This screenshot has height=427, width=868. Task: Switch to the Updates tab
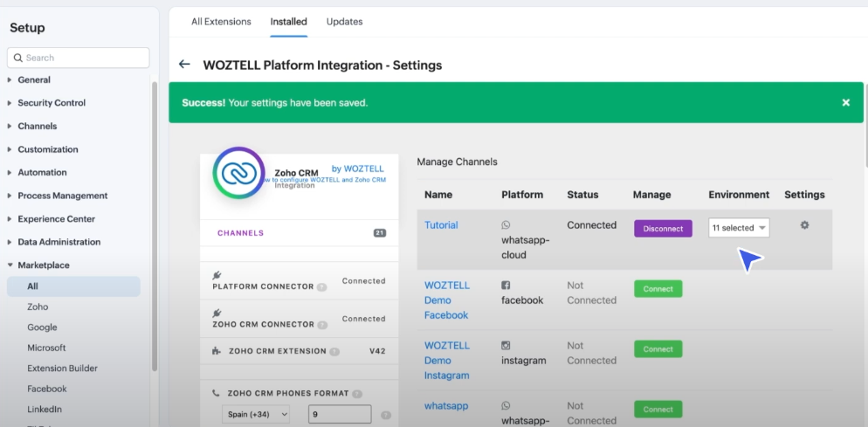click(x=344, y=22)
